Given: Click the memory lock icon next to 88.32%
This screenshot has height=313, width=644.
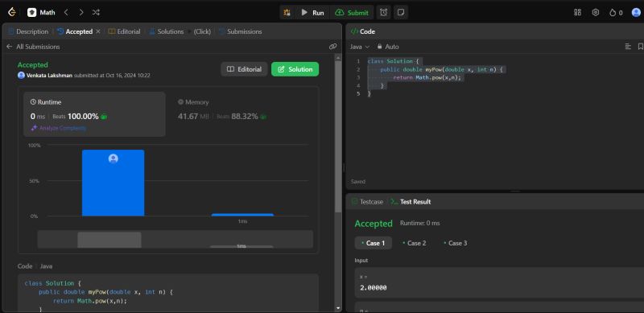Looking at the screenshot, I should 263,117.
